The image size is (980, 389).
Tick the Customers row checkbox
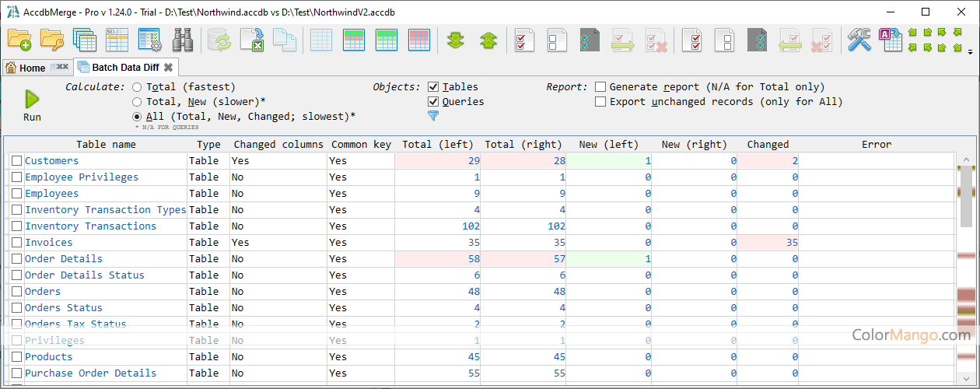[16, 161]
